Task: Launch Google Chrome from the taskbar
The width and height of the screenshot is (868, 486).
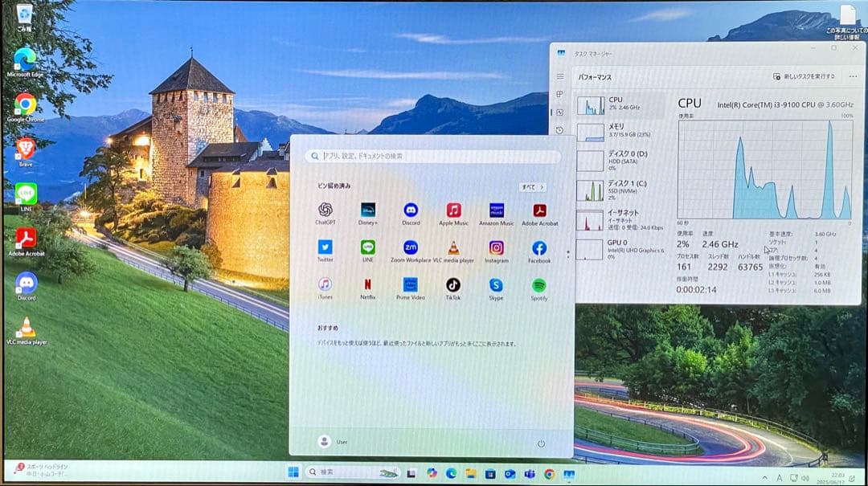Action: click(x=548, y=472)
